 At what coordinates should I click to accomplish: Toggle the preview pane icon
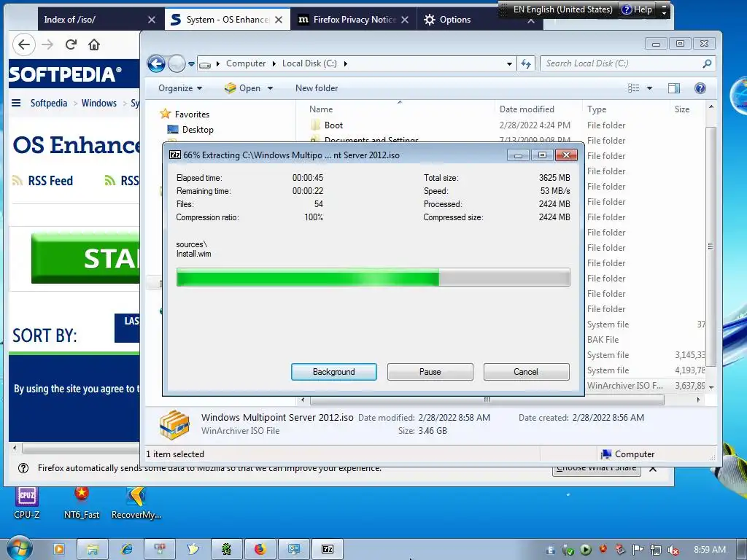(673, 88)
